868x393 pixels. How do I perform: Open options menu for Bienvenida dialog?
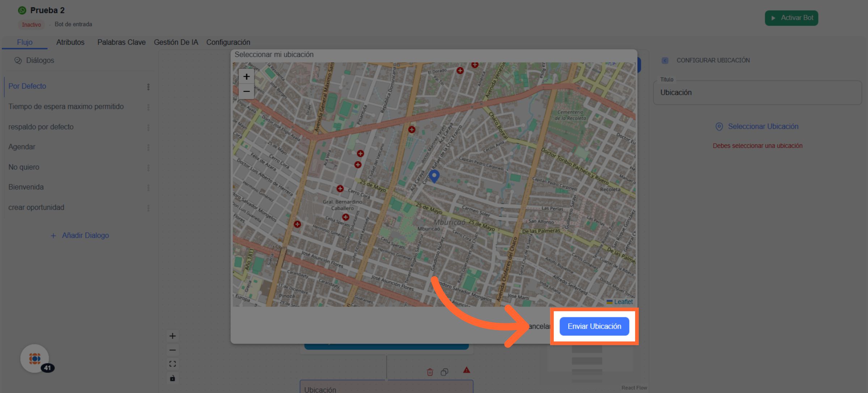[x=148, y=187]
